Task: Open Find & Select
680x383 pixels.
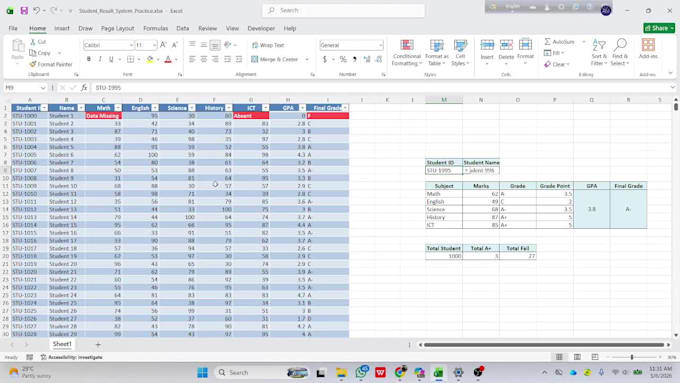Action: click(620, 52)
